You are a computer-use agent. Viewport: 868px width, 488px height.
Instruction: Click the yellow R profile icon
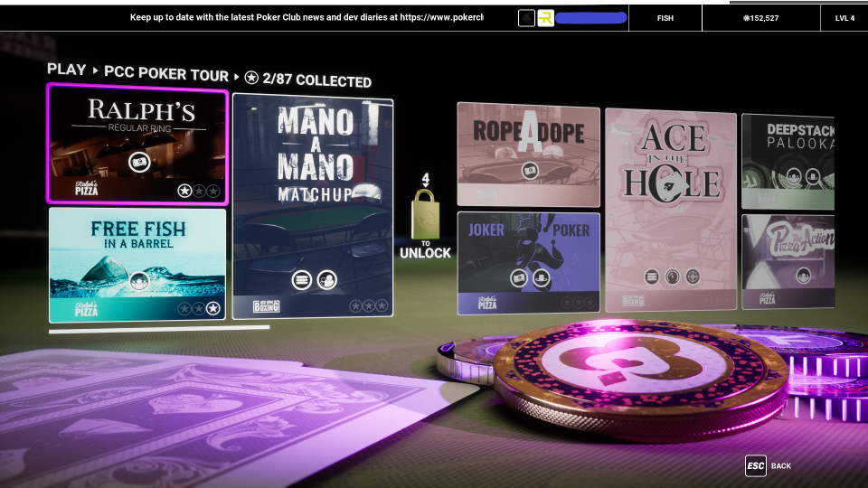coord(545,18)
